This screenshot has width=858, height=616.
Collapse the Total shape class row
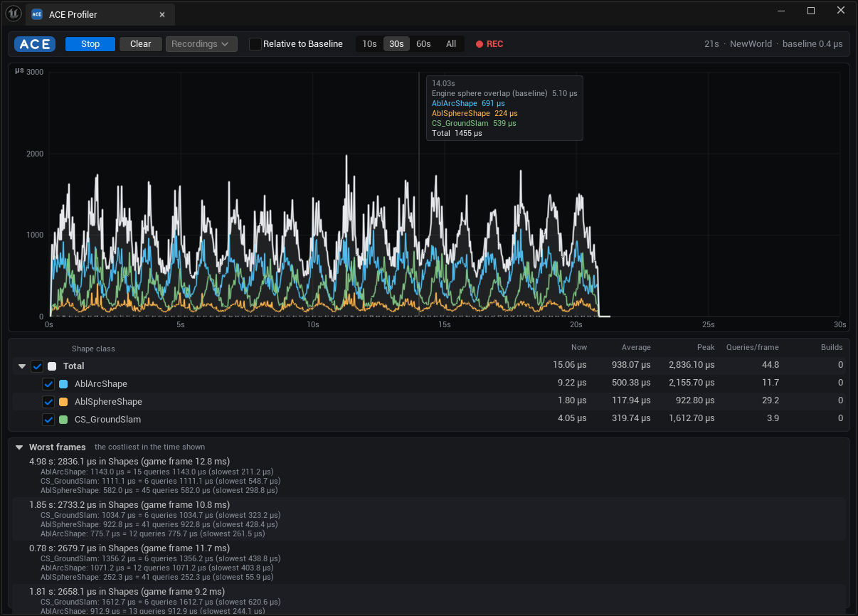click(x=22, y=366)
